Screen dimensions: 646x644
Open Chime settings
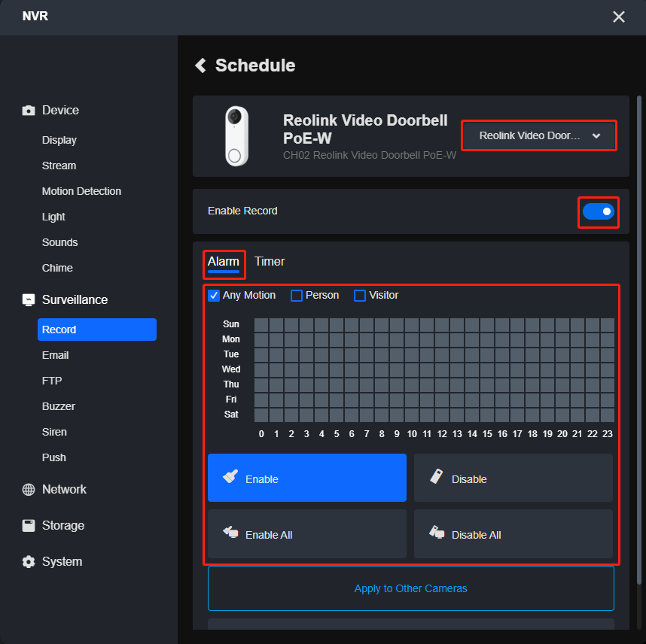tap(57, 268)
